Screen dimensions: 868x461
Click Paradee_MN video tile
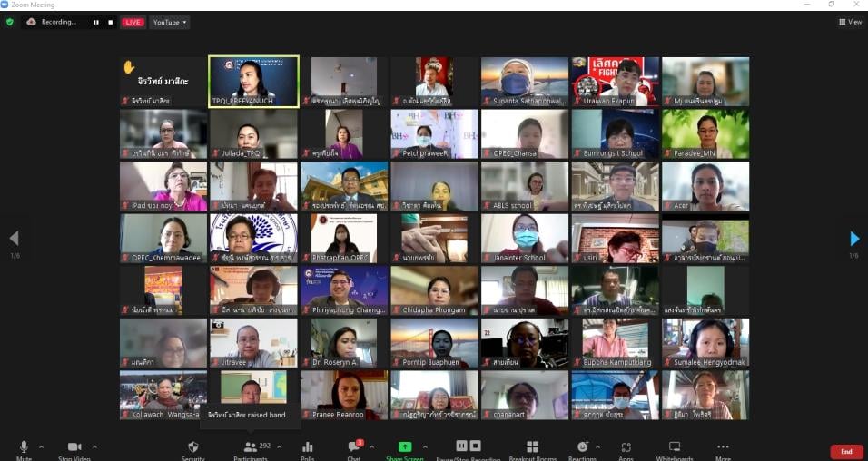click(x=705, y=134)
